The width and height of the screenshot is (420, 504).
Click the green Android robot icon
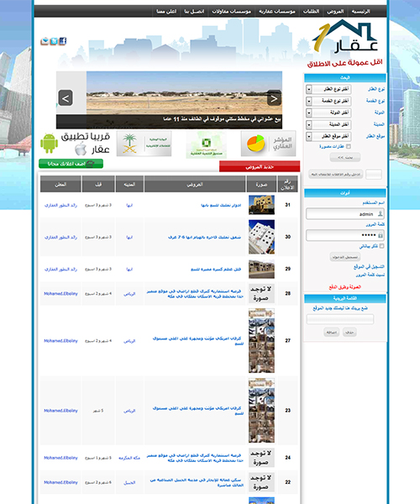pos(50,143)
